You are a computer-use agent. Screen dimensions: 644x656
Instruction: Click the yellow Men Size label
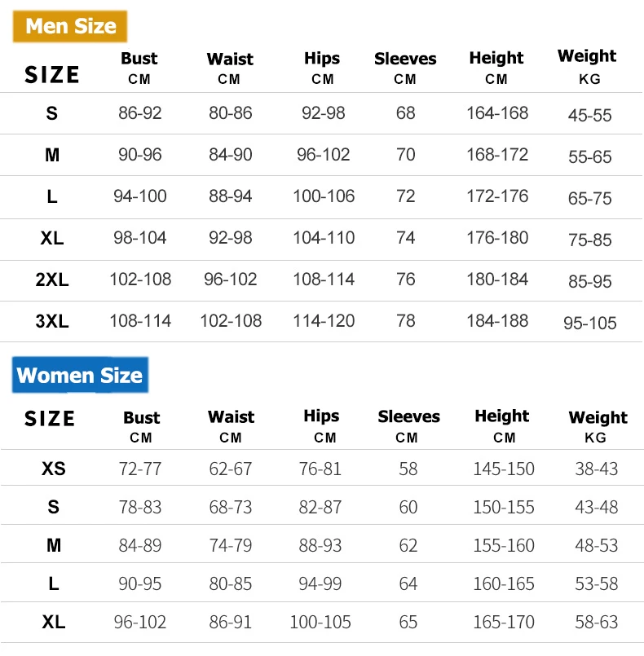point(70,26)
